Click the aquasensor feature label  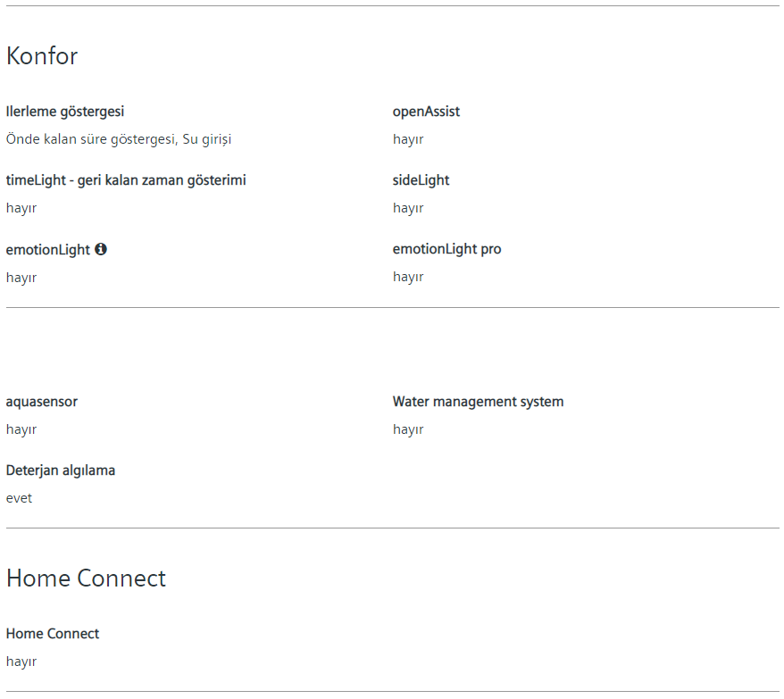[42, 402]
